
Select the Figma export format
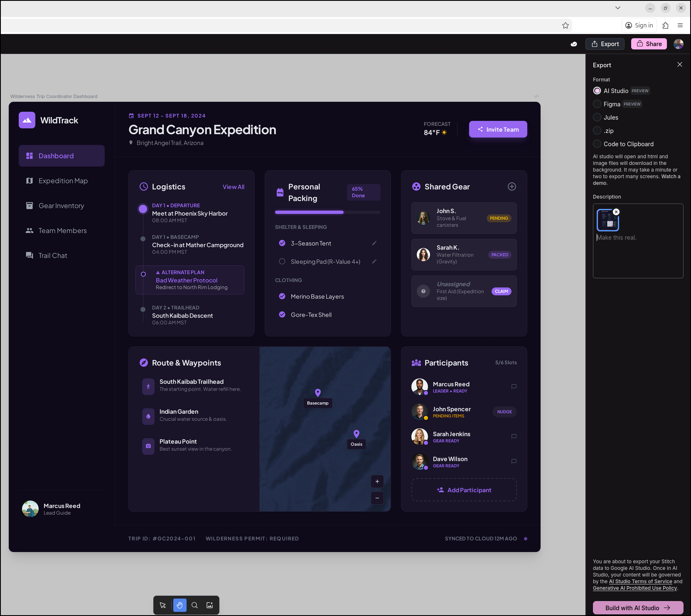point(597,104)
